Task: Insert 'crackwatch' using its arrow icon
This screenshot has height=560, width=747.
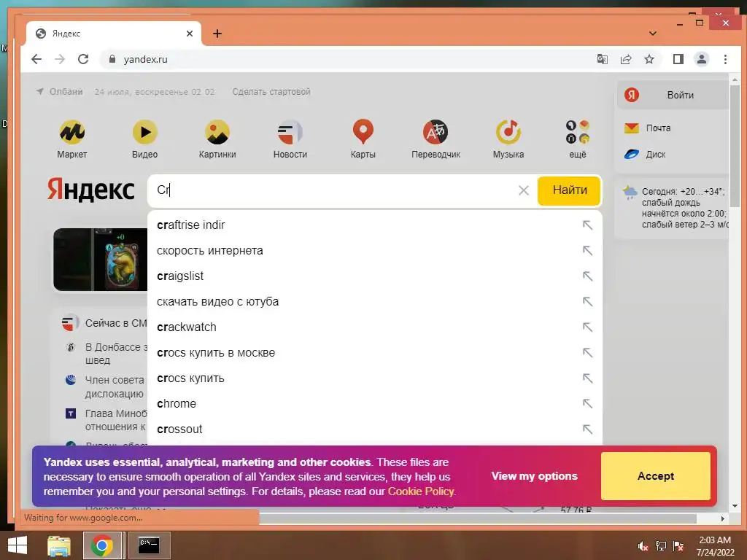Action: pos(587,327)
